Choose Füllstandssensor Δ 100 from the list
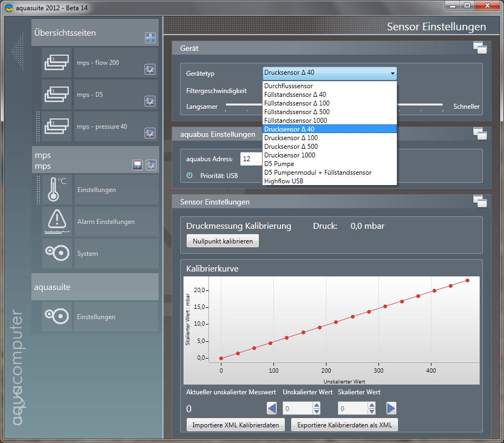The height and width of the screenshot is (443, 504). pos(330,103)
